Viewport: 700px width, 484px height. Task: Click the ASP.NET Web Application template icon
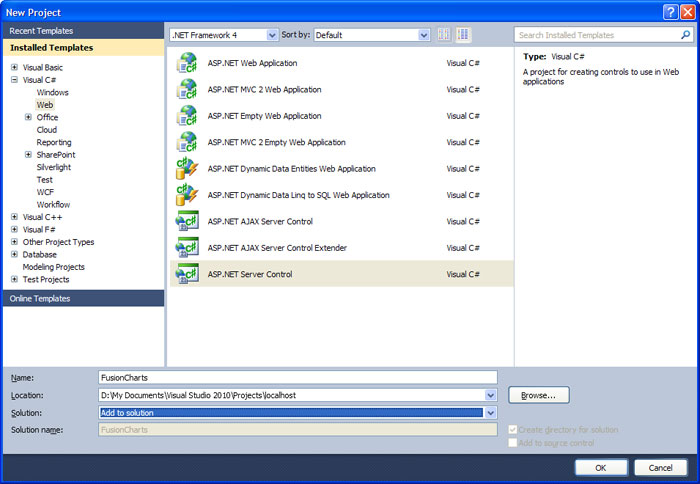point(187,63)
